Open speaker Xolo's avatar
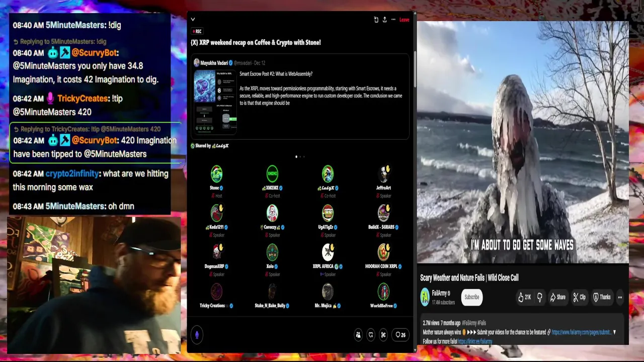This screenshot has height=362, width=644. (x=272, y=252)
